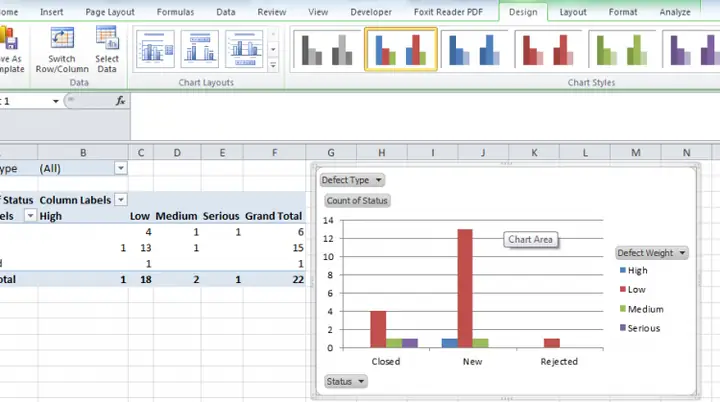Click the Rejected axis label
This screenshot has width=720, height=402.
559,362
